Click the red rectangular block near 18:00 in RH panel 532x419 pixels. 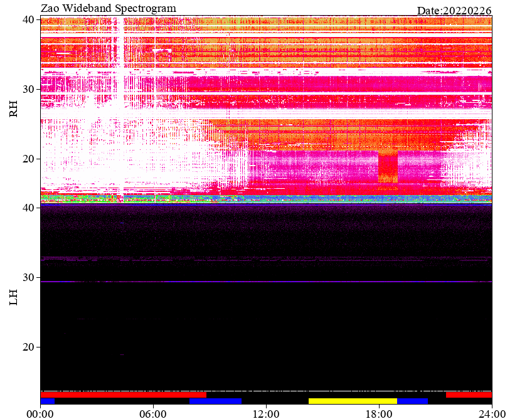pyautogui.click(x=388, y=167)
